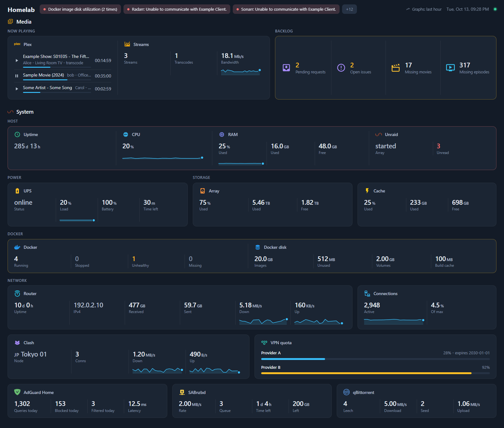The image size is (504, 428).
Task: Click the VPN quota icon
Action: click(264, 343)
